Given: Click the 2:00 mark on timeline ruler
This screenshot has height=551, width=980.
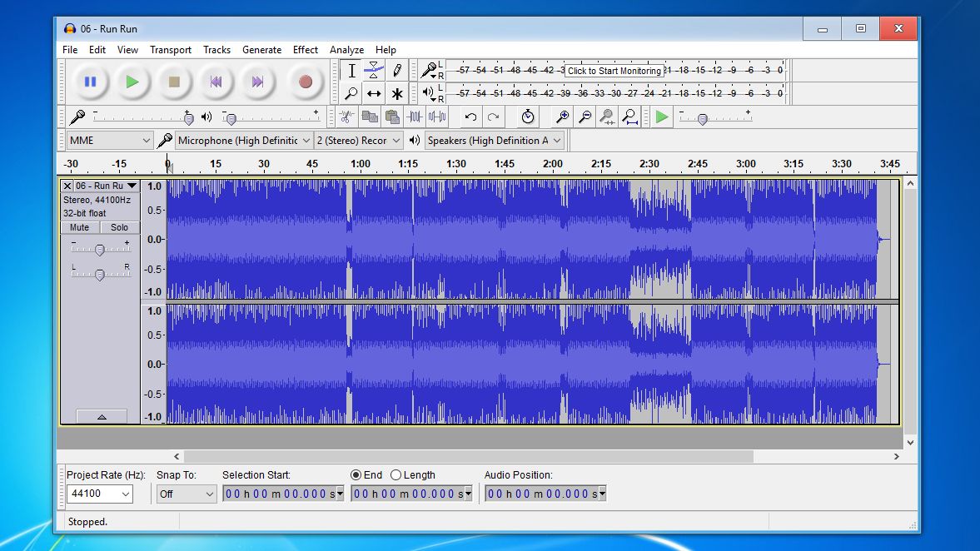Looking at the screenshot, I should [553, 165].
